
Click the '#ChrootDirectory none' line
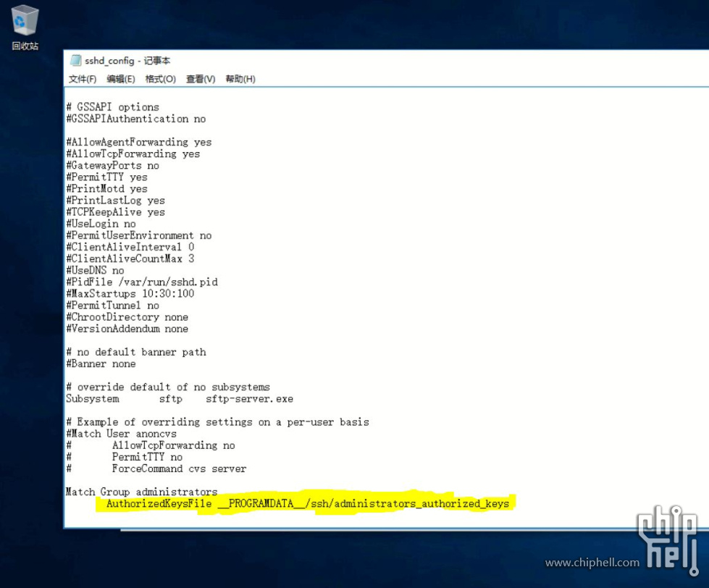click(x=127, y=317)
